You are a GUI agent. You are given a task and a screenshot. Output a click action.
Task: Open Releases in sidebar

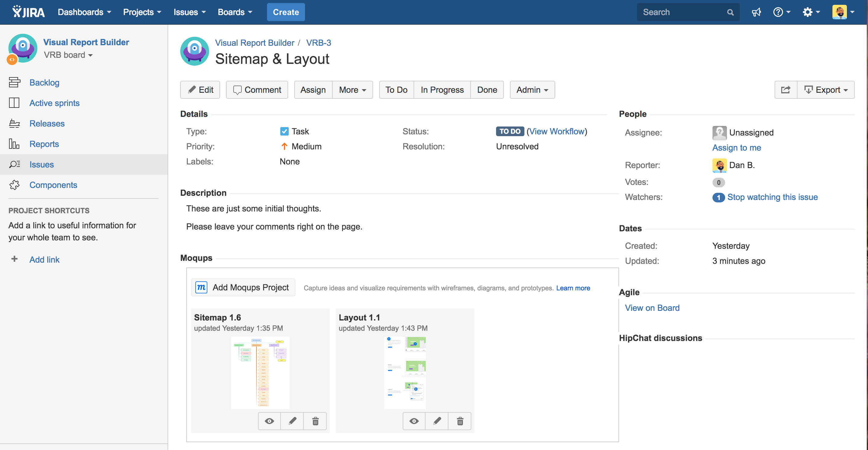(x=47, y=123)
